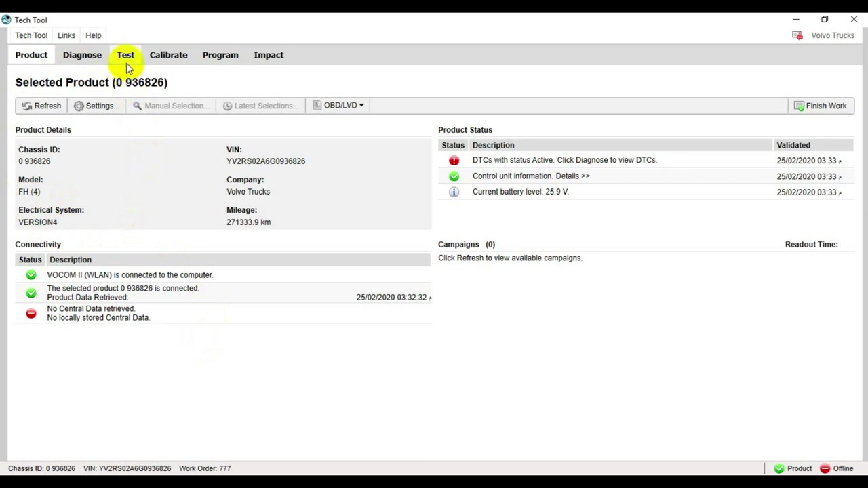This screenshot has height=488, width=868.
Task: Click the Volvo Trucks user name in the menu bar
Action: coord(833,35)
